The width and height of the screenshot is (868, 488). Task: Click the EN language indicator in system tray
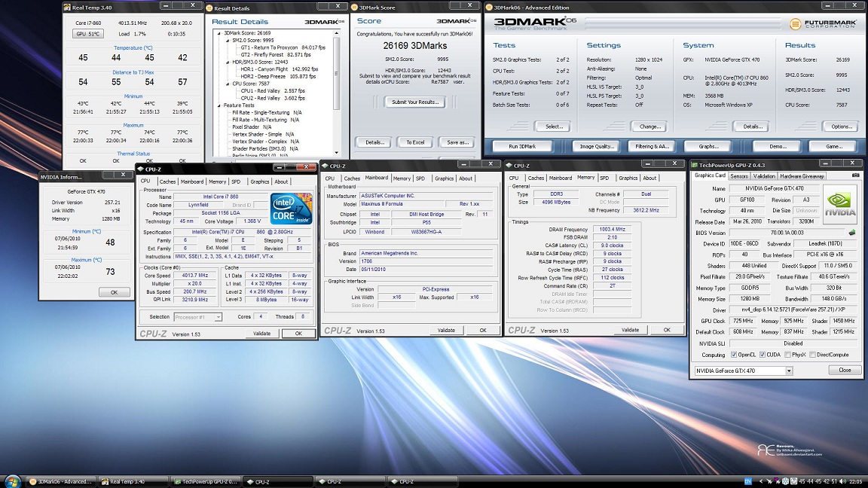748,481
